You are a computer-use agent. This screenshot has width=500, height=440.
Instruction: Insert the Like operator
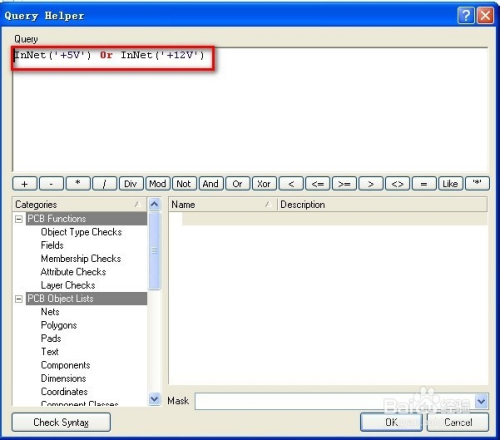coord(450,184)
